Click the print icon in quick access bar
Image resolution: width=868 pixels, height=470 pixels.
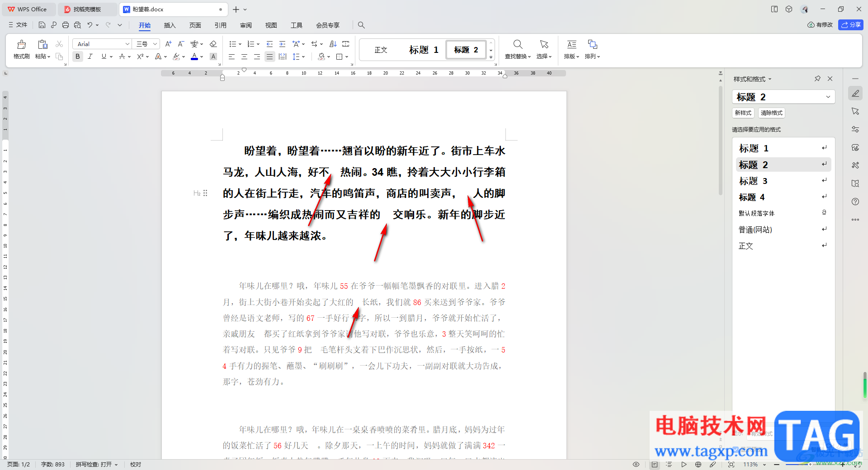coord(66,25)
